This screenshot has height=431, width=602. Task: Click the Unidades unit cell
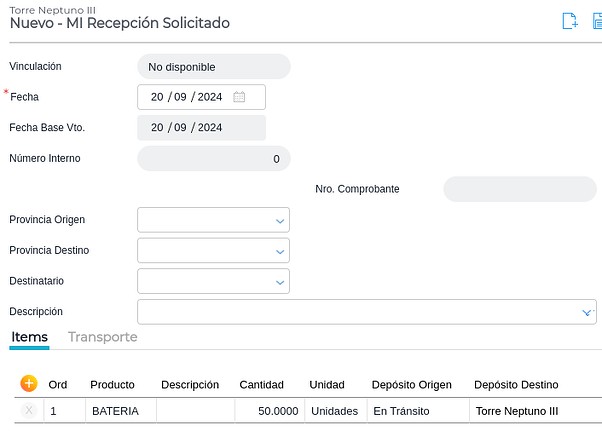coord(334,410)
